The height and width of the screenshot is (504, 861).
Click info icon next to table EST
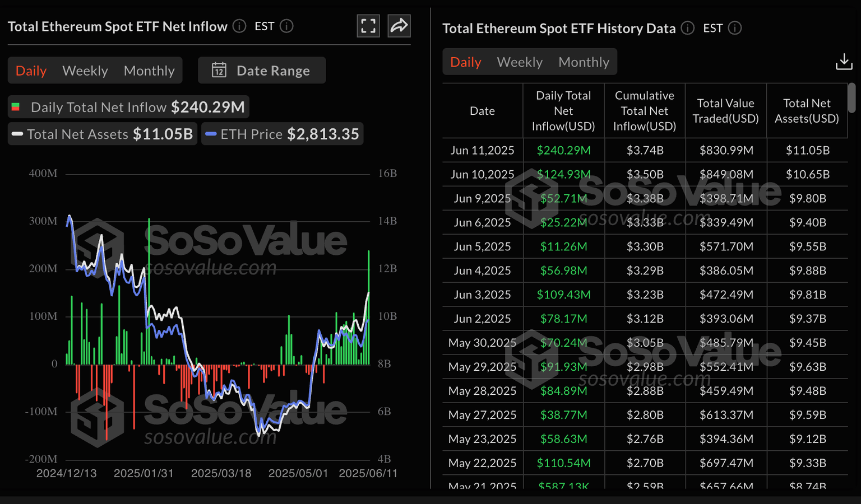[x=735, y=28]
